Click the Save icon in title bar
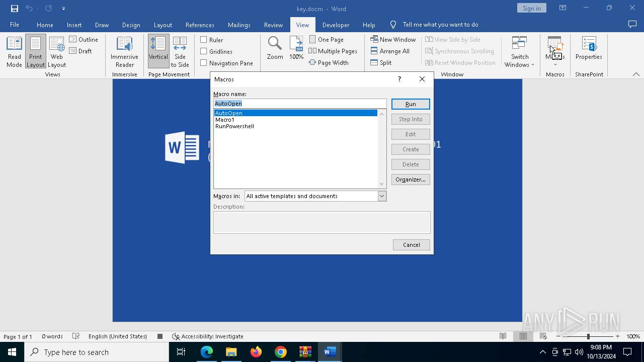Image resolution: width=644 pixels, height=362 pixels. click(x=15, y=8)
